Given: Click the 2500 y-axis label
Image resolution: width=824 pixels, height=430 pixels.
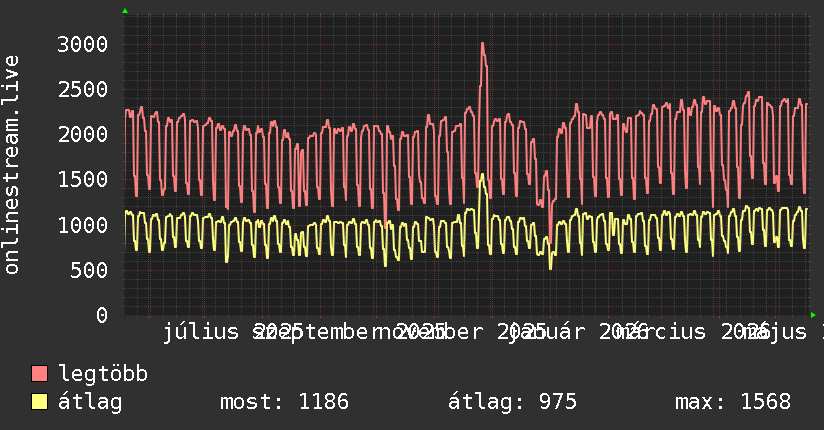Looking at the screenshot, I should (83, 89).
